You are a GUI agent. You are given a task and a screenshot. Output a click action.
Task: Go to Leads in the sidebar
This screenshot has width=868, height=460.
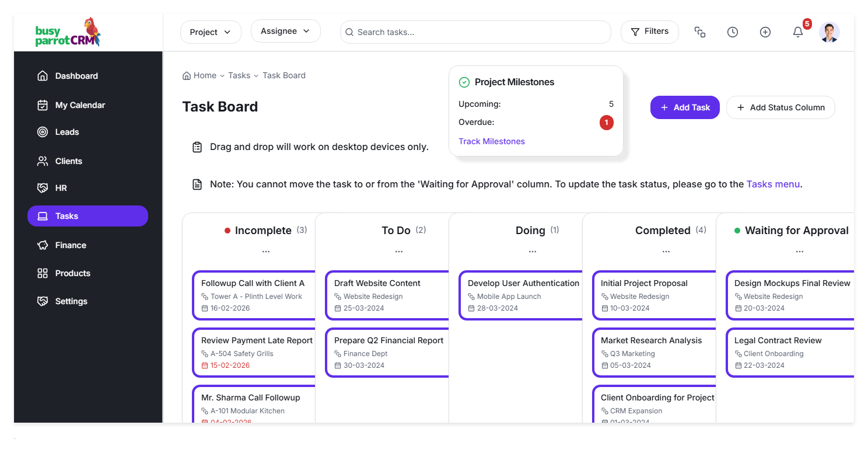tap(66, 132)
